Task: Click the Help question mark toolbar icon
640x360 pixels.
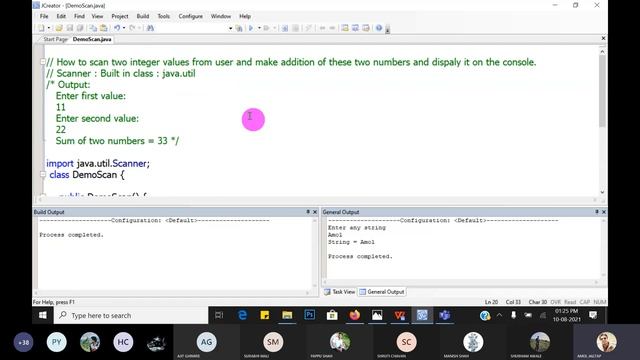Action: point(379,28)
